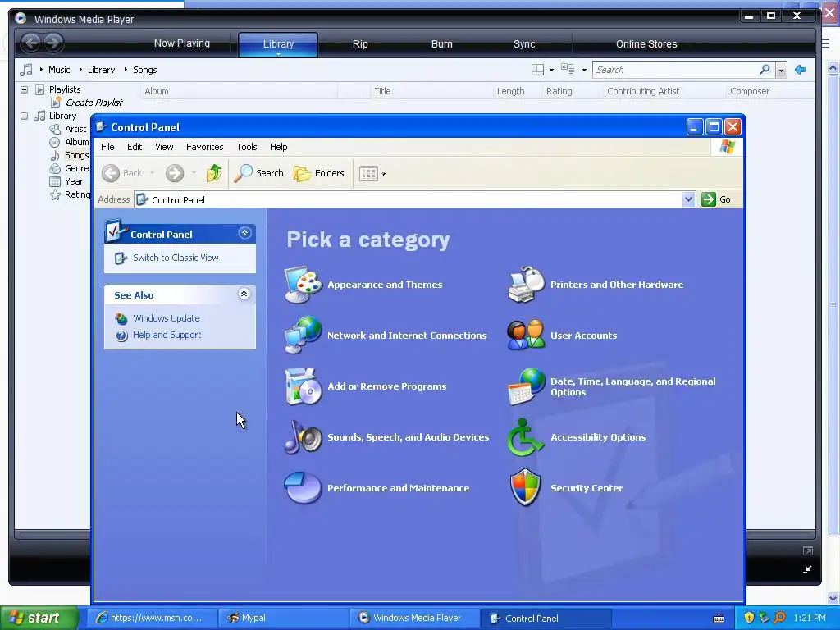Collapse the See Also section
The height and width of the screenshot is (630, 840).
(244, 294)
